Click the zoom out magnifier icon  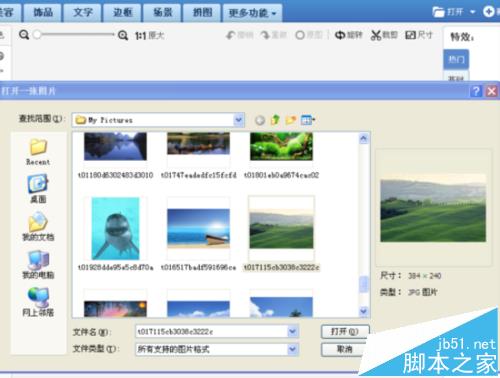(x=24, y=35)
